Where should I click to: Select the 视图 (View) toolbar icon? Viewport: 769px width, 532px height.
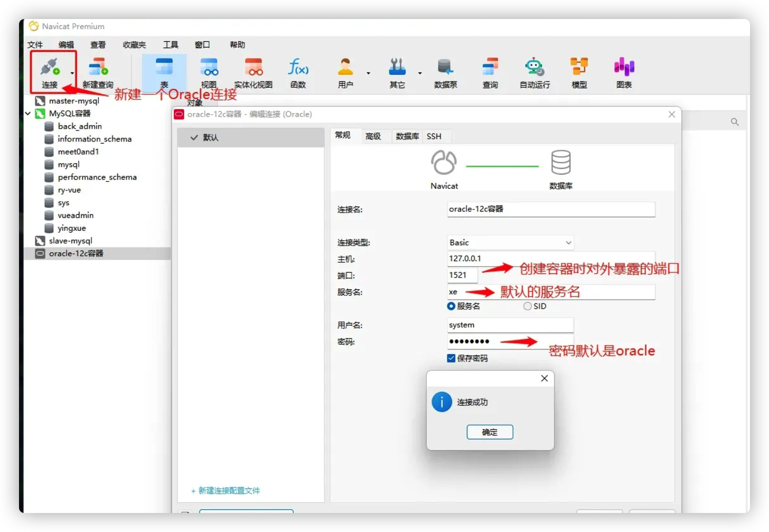click(209, 72)
